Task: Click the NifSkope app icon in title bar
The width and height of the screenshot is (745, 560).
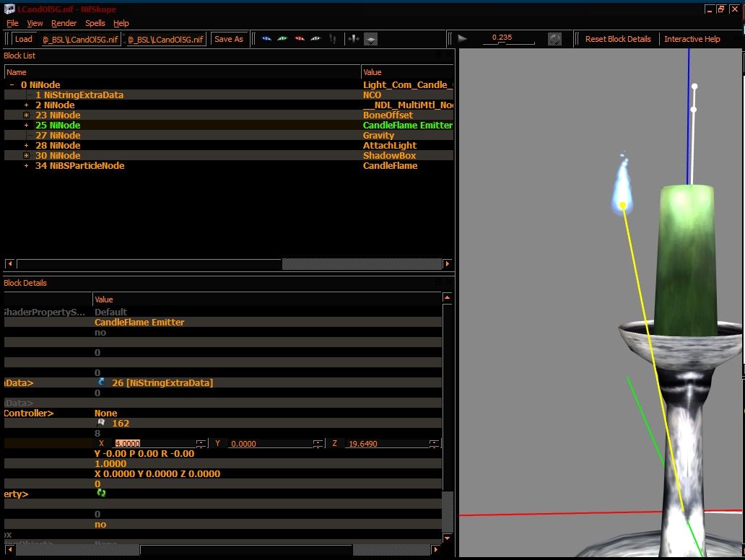Action: pos(9,9)
